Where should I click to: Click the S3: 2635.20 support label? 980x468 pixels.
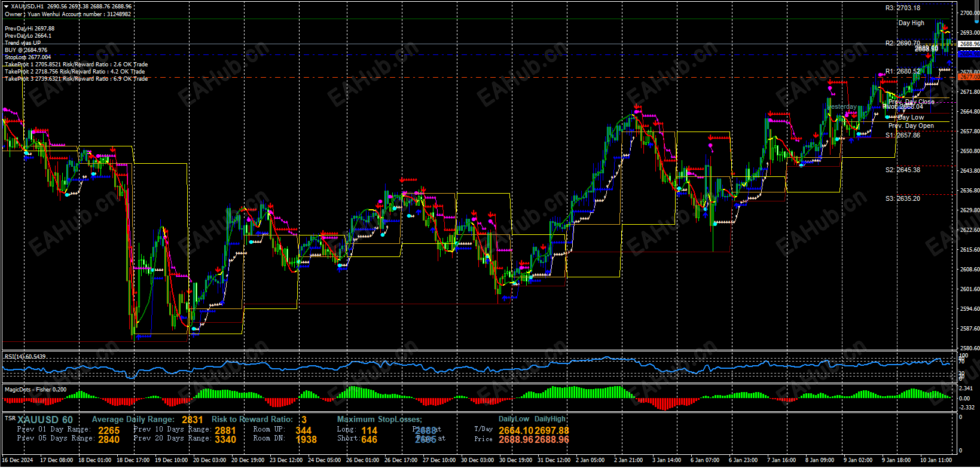pyautogui.click(x=903, y=198)
